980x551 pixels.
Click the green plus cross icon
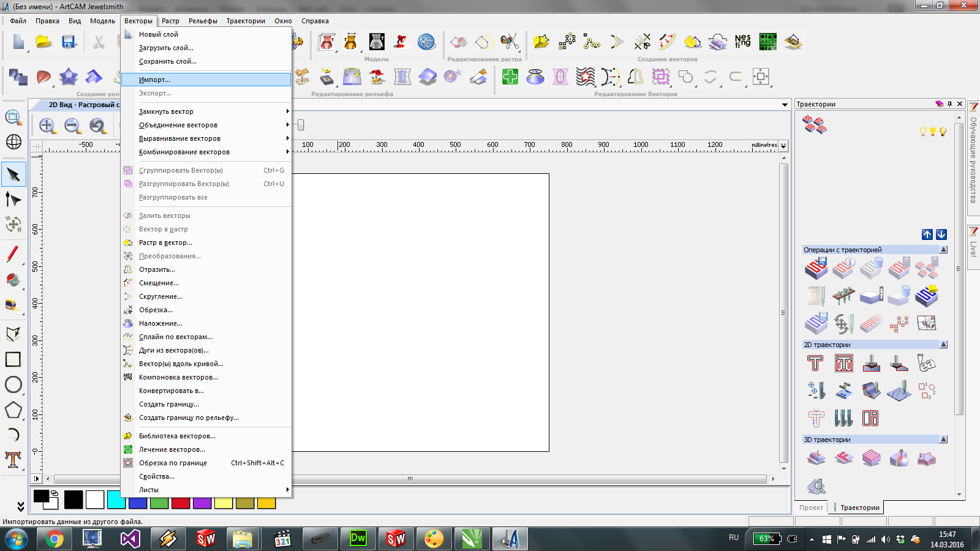[510, 77]
